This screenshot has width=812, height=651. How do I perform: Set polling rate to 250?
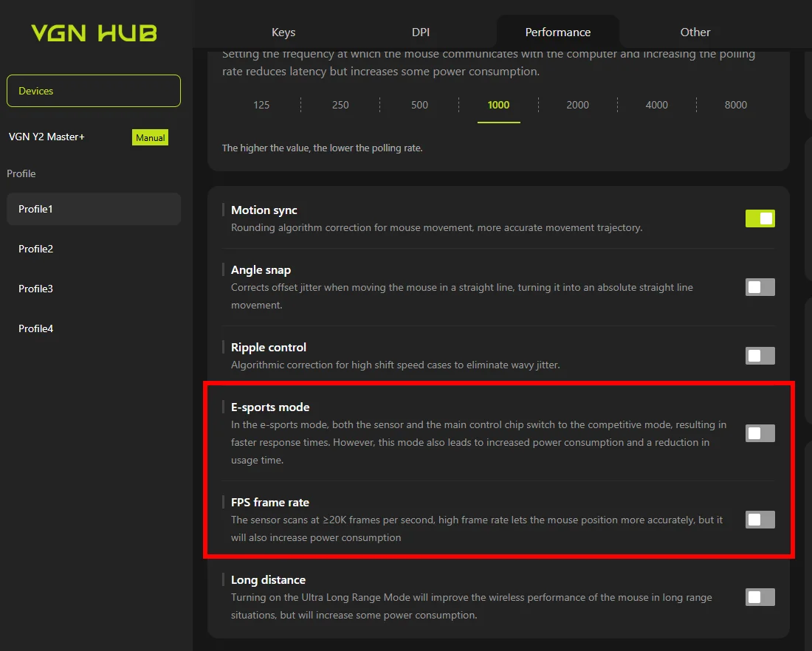pyautogui.click(x=340, y=105)
